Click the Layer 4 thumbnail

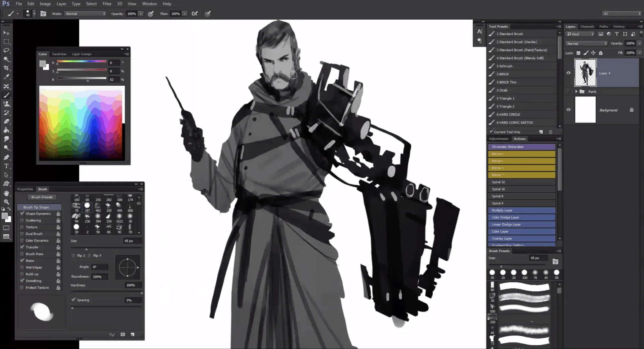tap(585, 73)
